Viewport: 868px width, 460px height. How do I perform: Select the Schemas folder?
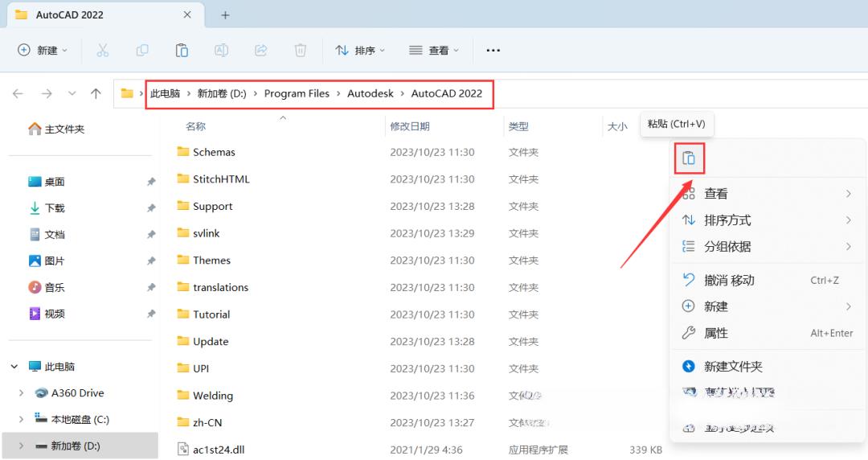[206, 152]
